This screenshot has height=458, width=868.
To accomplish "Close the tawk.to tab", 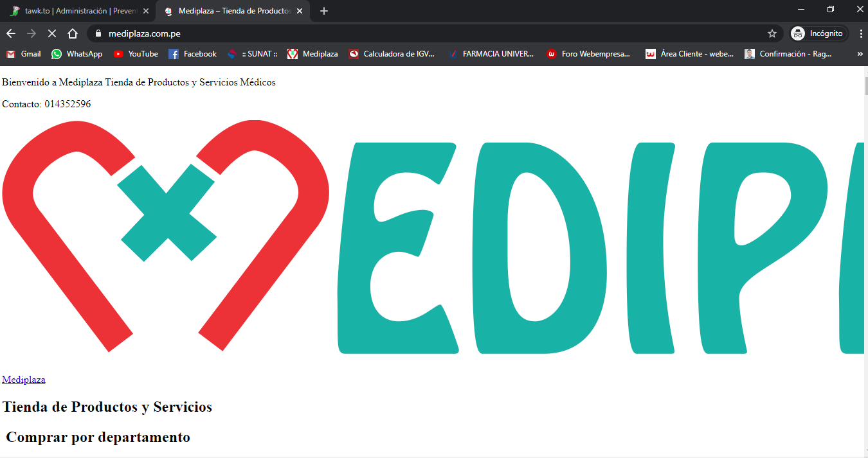I will pos(145,11).
